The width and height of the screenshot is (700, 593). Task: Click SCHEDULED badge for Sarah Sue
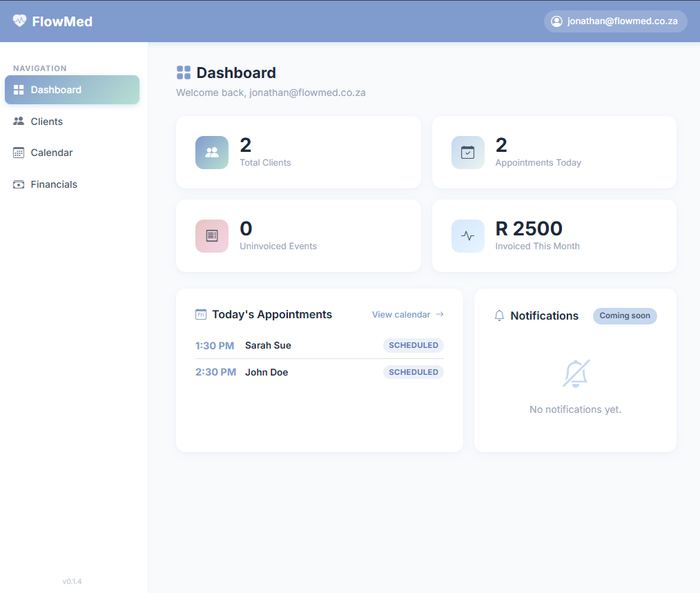click(x=414, y=345)
